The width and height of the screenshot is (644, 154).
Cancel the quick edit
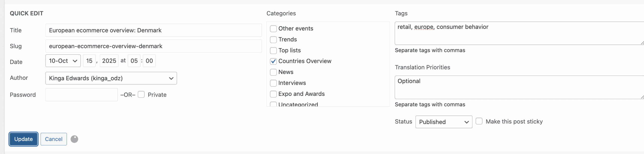point(54,139)
